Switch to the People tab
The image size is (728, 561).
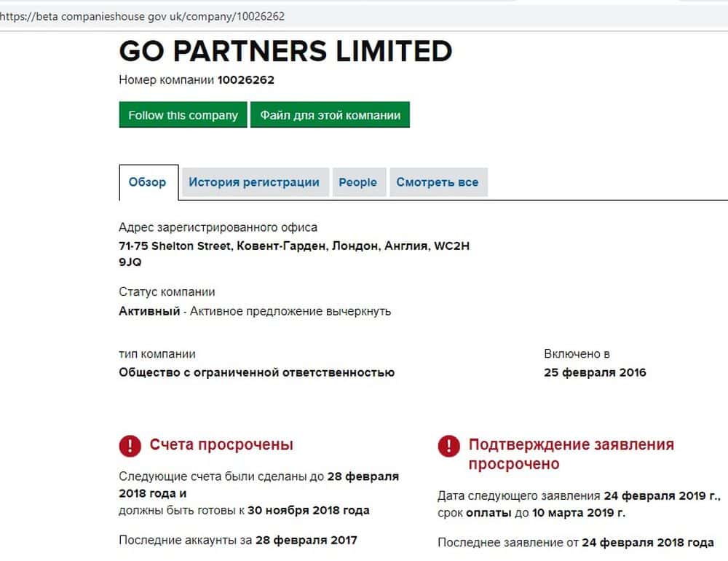[357, 182]
